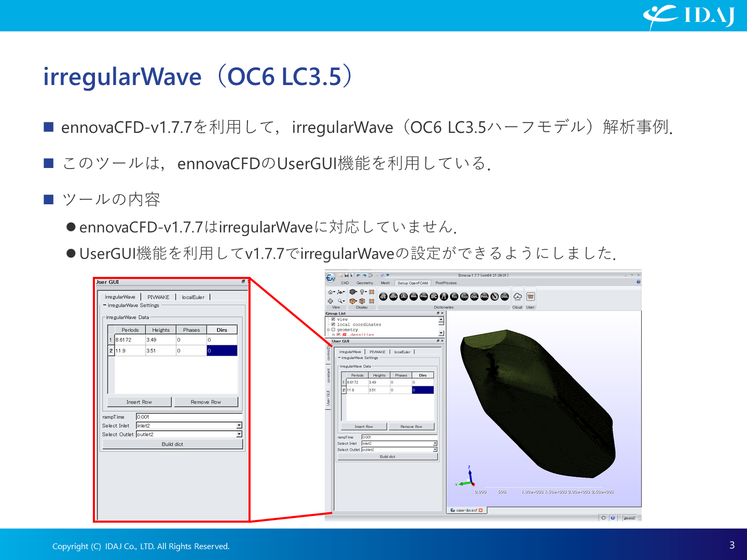Toggle the view checkbox in Group List
Viewport: 747px width, 560px height.
333,319
